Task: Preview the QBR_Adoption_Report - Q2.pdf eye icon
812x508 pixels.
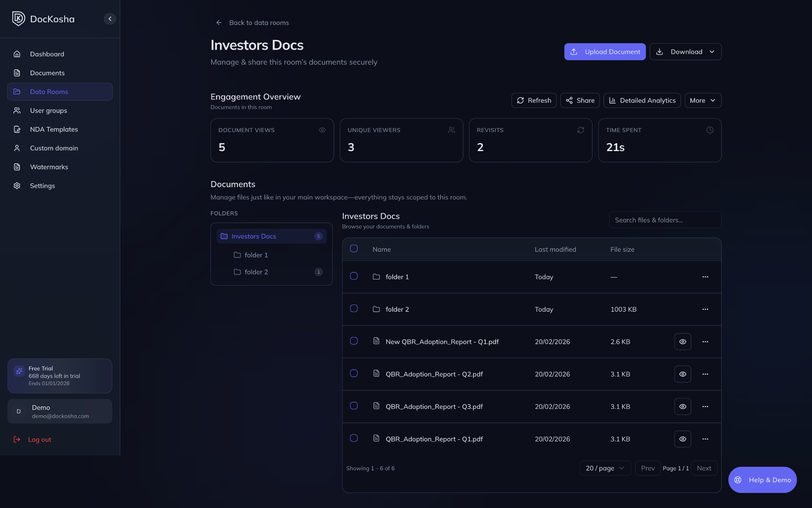Action: pos(682,374)
